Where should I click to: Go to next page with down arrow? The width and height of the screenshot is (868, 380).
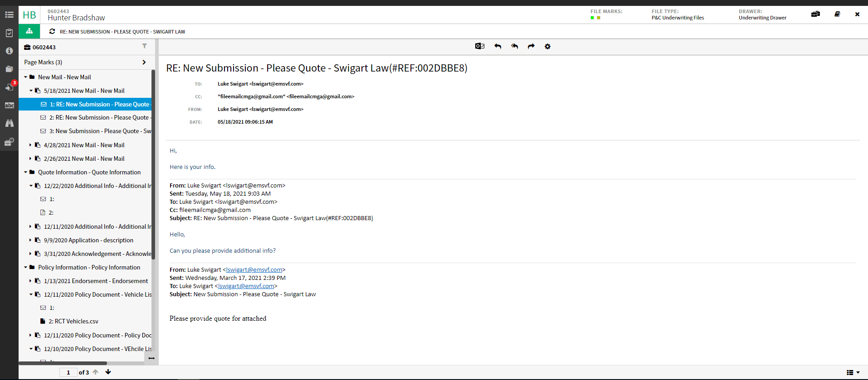(108, 372)
